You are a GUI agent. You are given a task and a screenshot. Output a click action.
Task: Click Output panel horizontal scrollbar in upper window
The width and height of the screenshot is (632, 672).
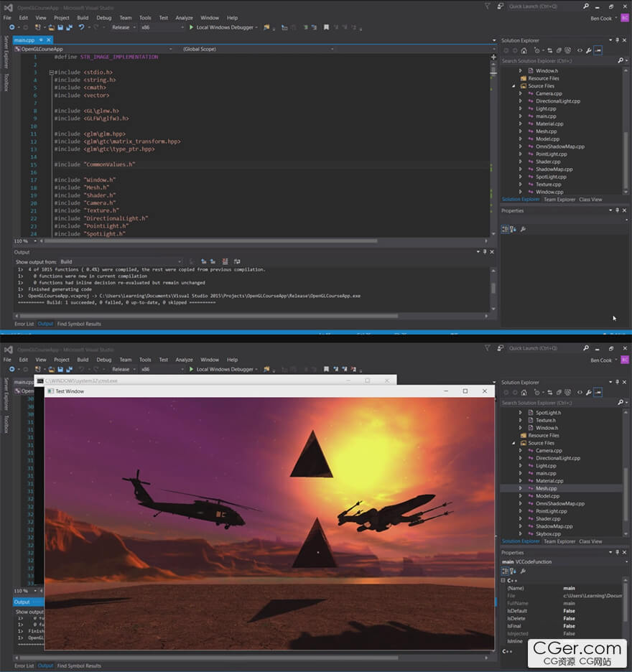[209, 316]
